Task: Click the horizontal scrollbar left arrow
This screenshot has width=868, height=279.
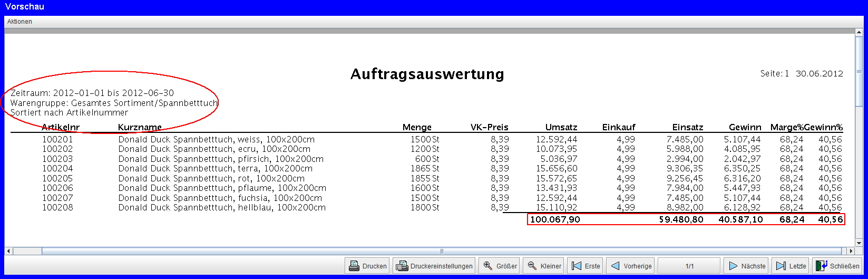Action: pos(8,251)
